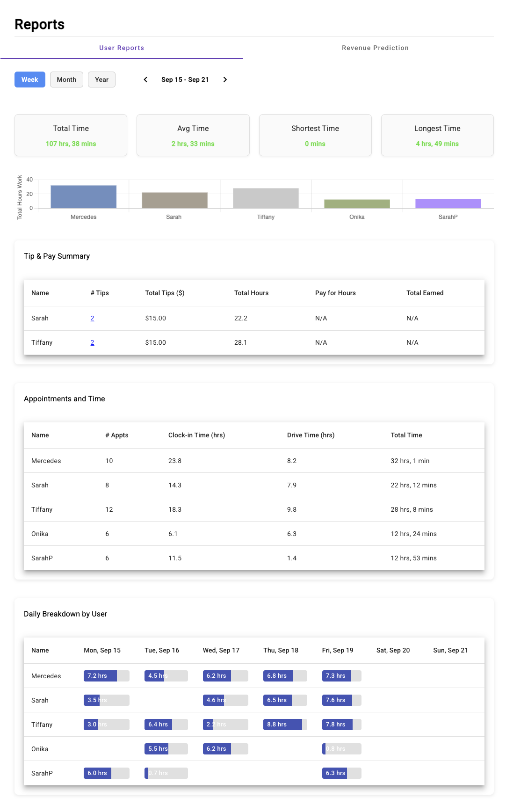The height and width of the screenshot is (812, 506).
Task: Click the Sat, Sep 20 column header
Action: coord(393,650)
